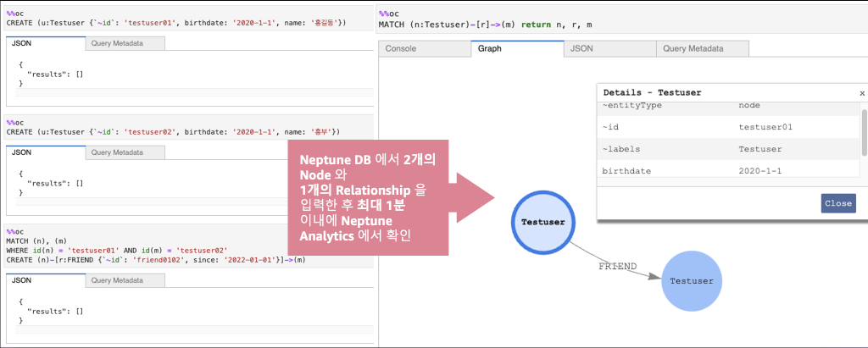Open Query Metadata tab under testuser01 cell
The image size is (868, 348).
coord(125,44)
